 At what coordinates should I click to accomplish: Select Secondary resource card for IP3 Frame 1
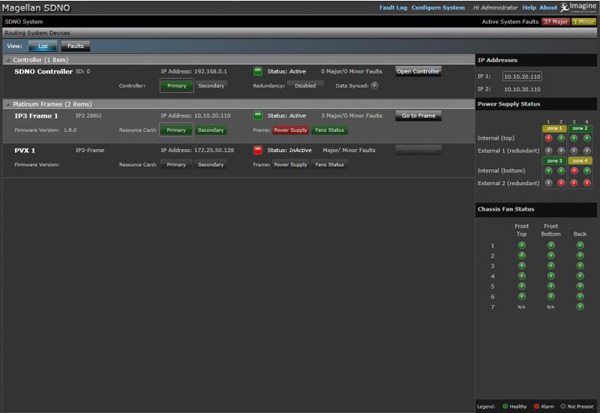[211, 130]
